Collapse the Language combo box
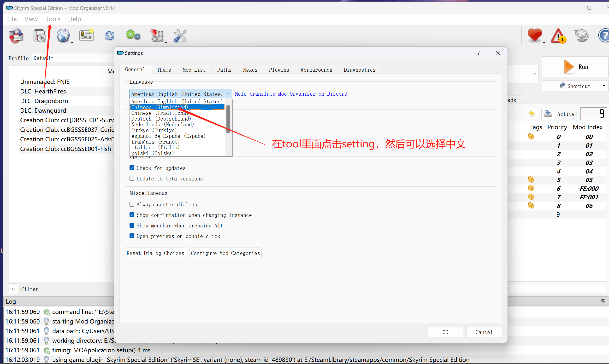Image resolution: width=609 pixels, height=364 pixels. pos(228,94)
